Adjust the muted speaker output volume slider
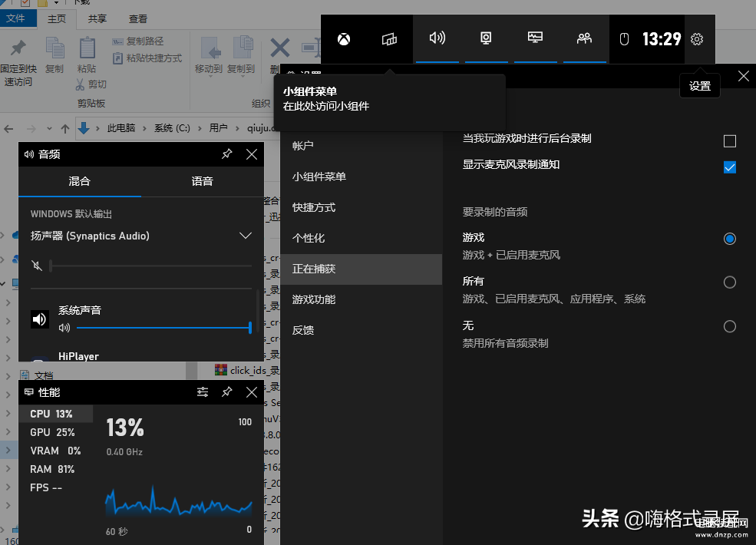Viewport: 756px width, 545px height. click(x=150, y=266)
